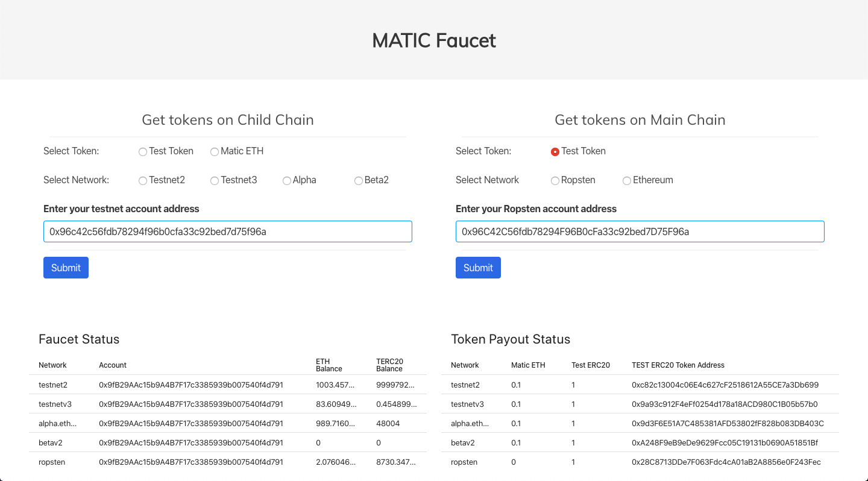Click token address 0x9d3F6E51A7C485381AFD53802fF828b083DB403C
The height and width of the screenshot is (481, 868).
click(728, 423)
